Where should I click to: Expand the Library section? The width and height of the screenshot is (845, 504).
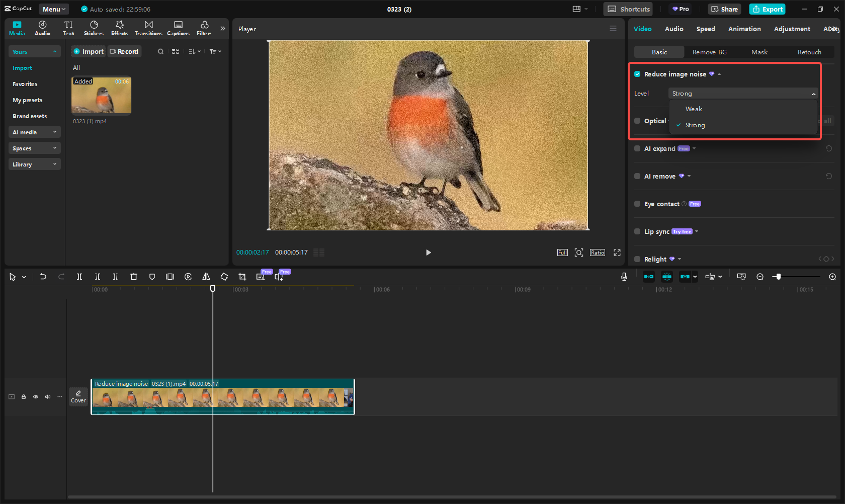point(34,164)
